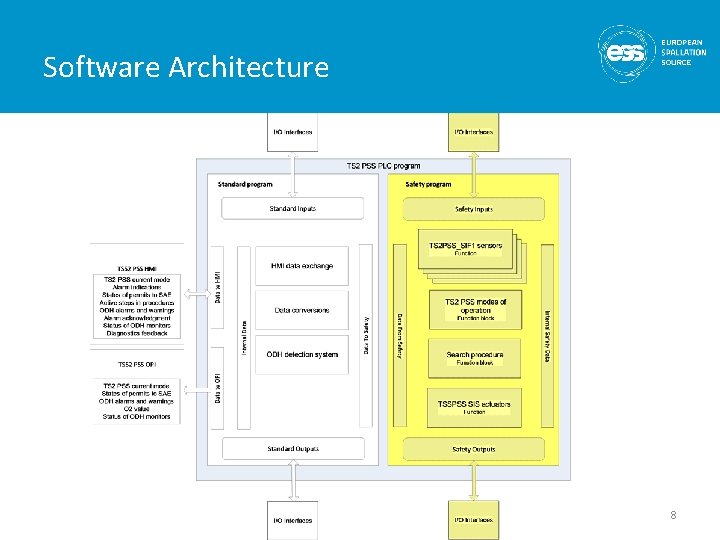Select the vertical "Internal Safety Data" bar
The width and height of the screenshot is (720, 540).
[x=547, y=336]
